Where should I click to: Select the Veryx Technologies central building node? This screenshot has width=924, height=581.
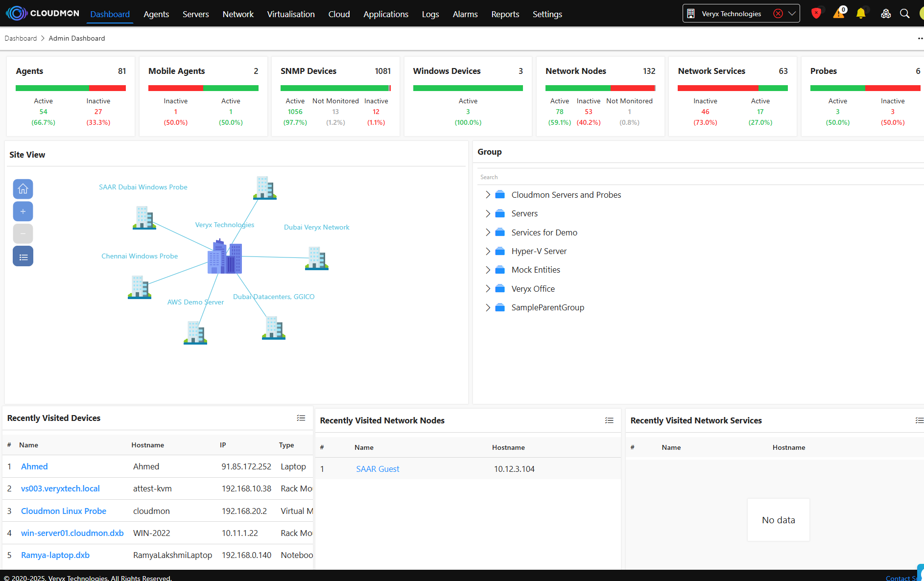click(x=225, y=257)
